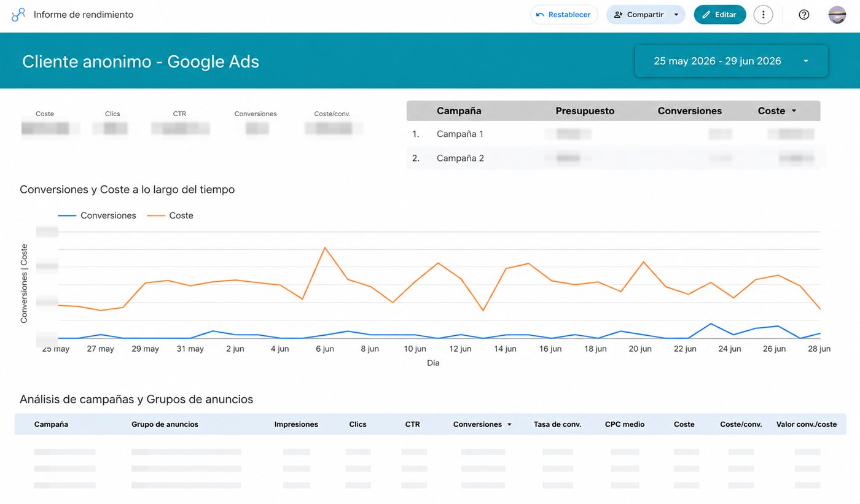860x504 pixels.
Task: Sort by the Conversiones column descending arrow
Action: tap(509, 424)
